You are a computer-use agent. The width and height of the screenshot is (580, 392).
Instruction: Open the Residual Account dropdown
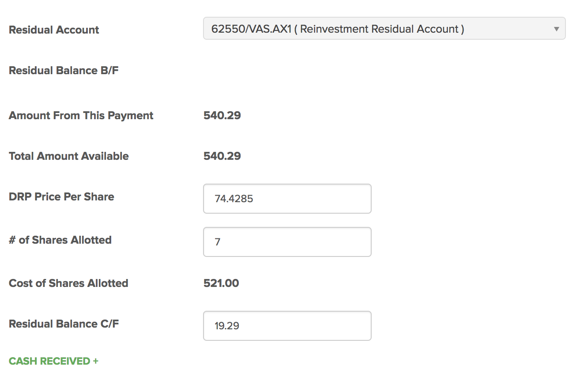[x=383, y=28]
